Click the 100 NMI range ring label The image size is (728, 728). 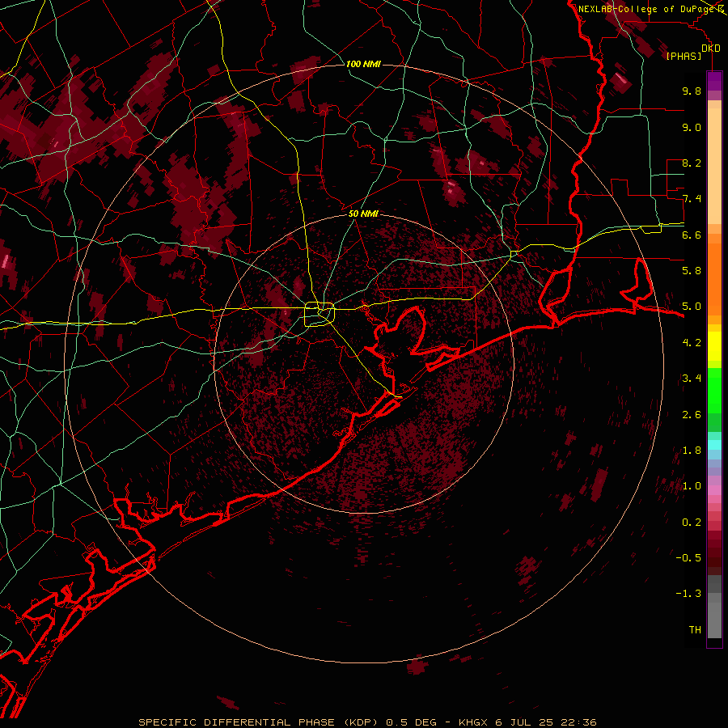(x=363, y=64)
